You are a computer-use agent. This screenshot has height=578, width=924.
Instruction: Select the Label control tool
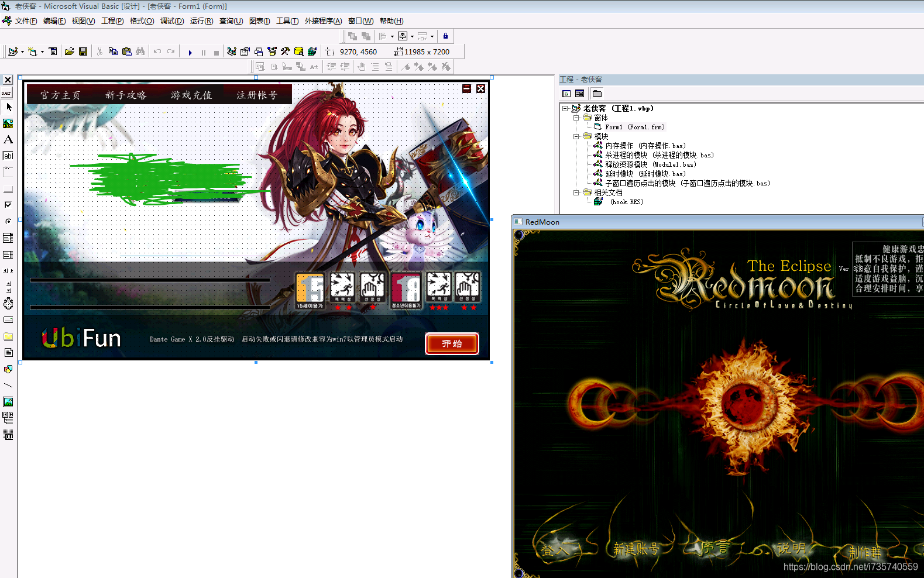tap(8, 140)
